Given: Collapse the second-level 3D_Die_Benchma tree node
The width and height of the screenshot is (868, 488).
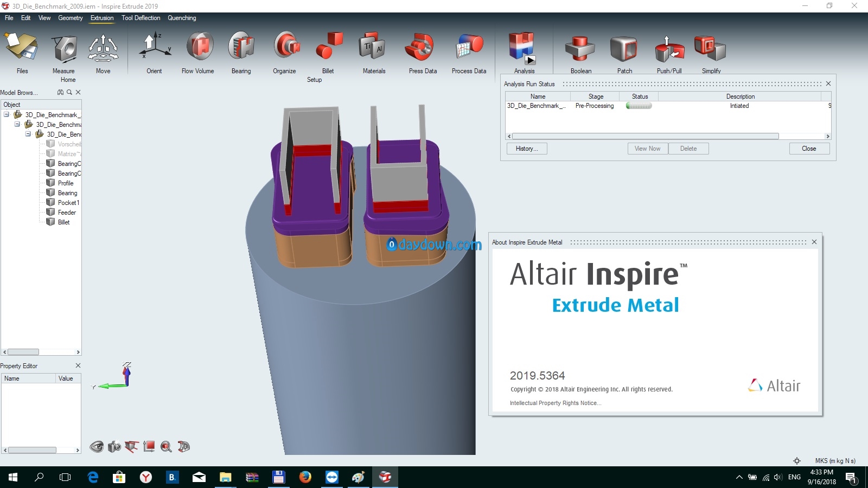Looking at the screenshot, I should point(17,124).
